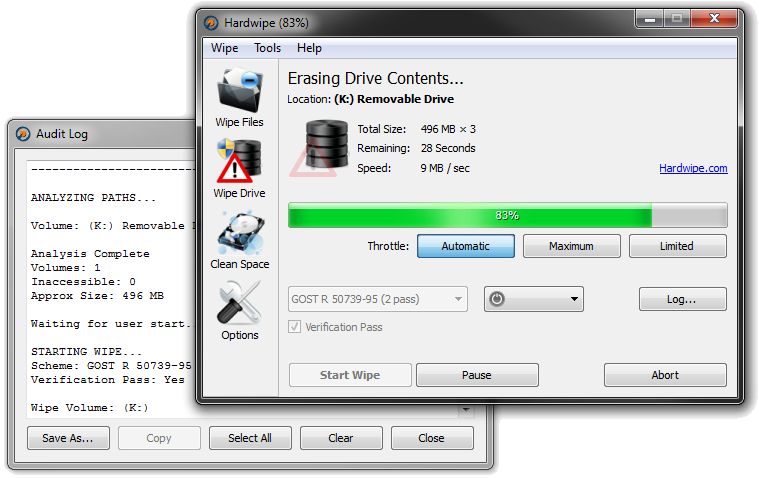Click the '496 MB × 3' total size value
Screen dimensions: 759x478
(448, 129)
